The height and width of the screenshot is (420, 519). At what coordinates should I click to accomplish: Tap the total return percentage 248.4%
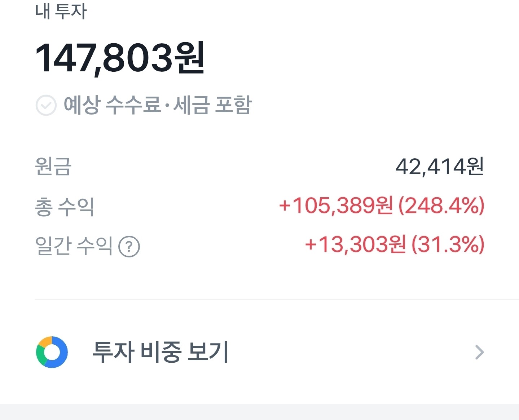pos(441,206)
